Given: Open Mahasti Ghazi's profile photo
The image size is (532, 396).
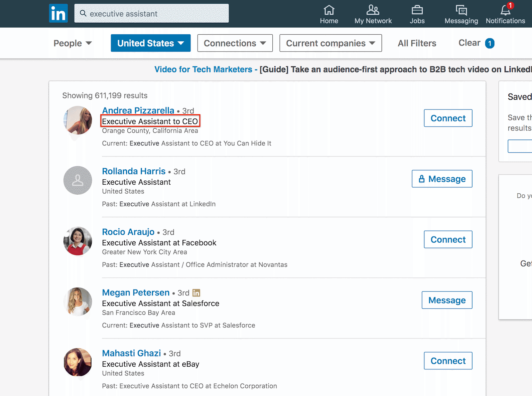Looking at the screenshot, I should tap(78, 362).
